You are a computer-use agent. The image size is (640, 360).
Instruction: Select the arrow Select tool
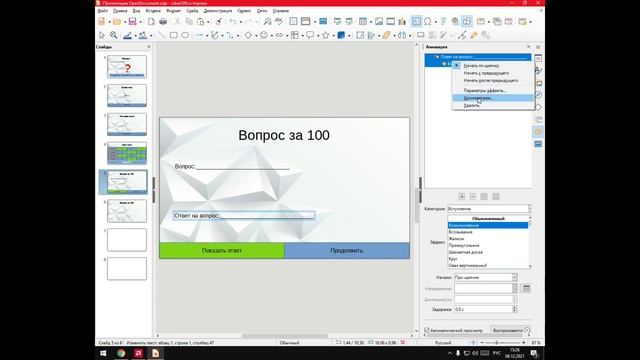tap(102, 36)
